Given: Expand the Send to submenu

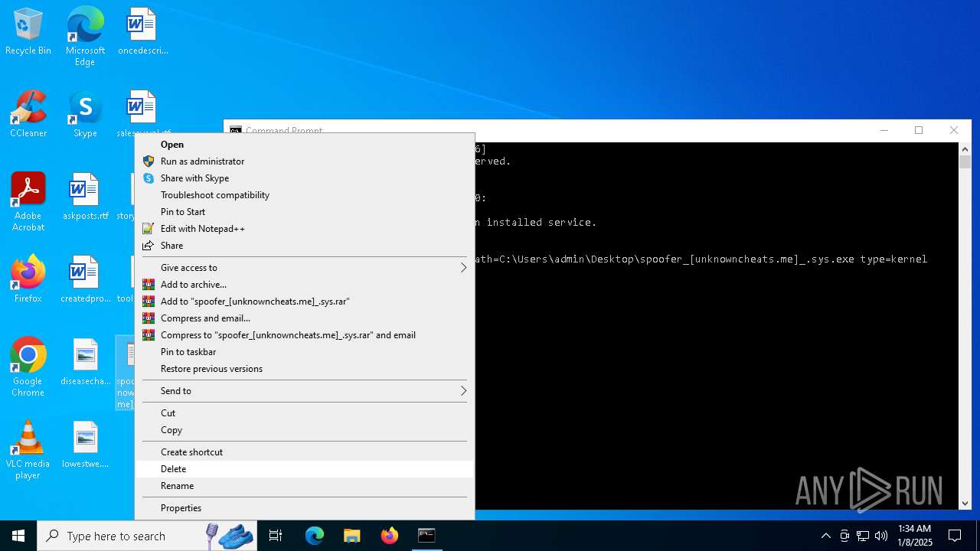Looking at the screenshot, I should coord(304,391).
